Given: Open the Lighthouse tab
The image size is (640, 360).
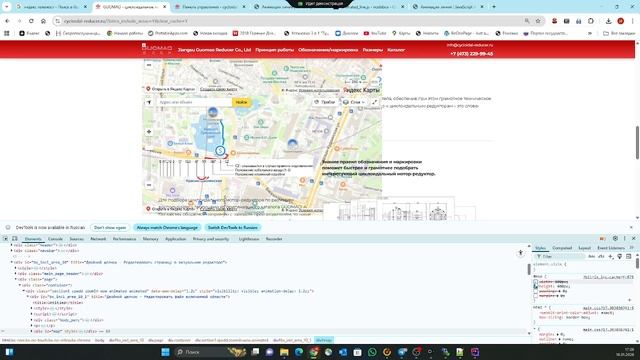Looking at the screenshot, I should (249, 239).
